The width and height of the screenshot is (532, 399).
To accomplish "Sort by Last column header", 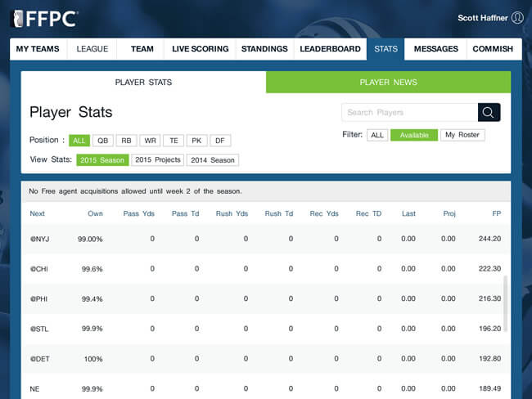I will click(x=408, y=213).
